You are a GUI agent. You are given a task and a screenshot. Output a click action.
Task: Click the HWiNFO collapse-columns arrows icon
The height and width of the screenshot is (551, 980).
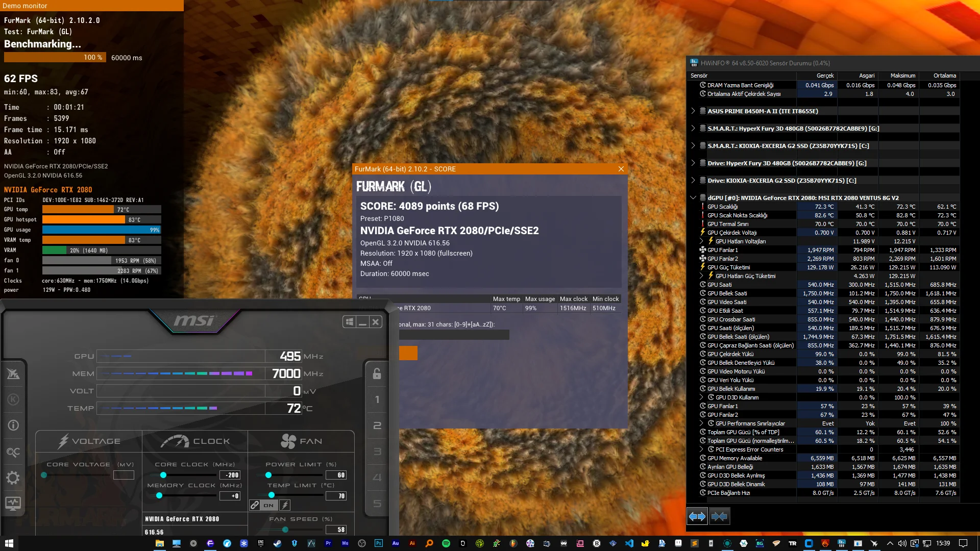(719, 517)
